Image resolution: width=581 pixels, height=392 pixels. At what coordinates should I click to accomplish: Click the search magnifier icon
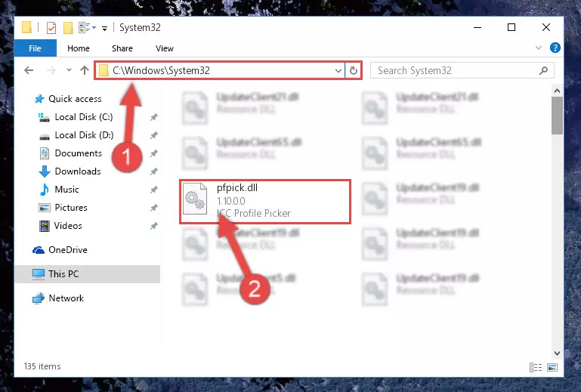(543, 70)
